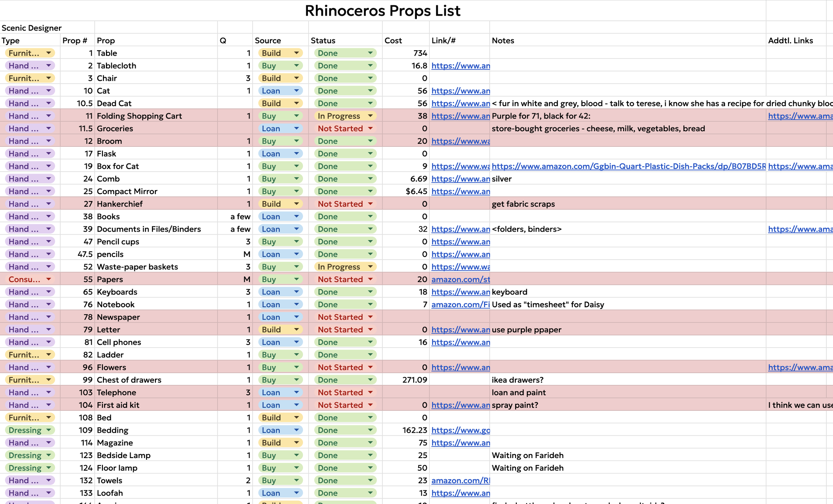Open the Consumable type dropdown for Papers
The width and height of the screenshot is (833, 504).
[30, 279]
